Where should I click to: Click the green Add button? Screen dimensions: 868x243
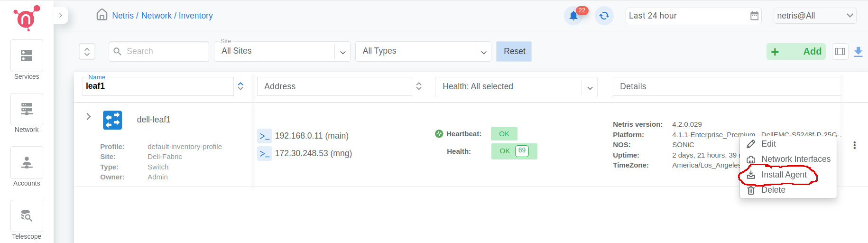(x=795, y=52)
